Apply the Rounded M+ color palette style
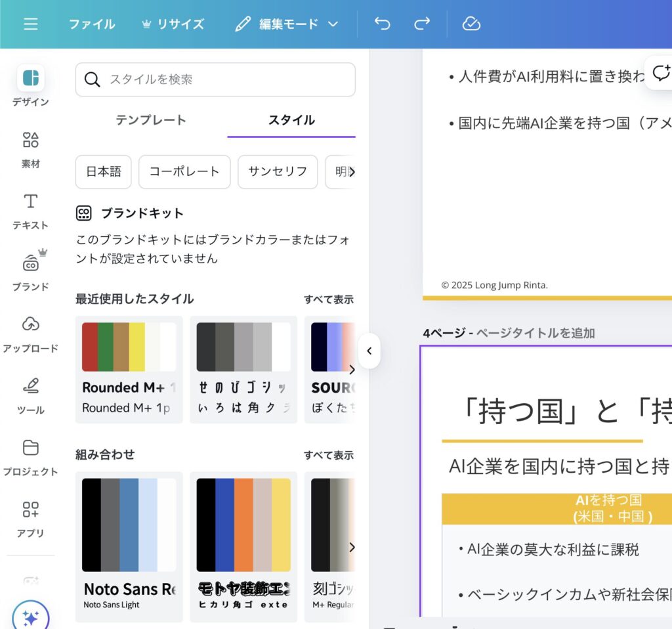This screenshot has width=672, height=629. (x=129, y=369)
